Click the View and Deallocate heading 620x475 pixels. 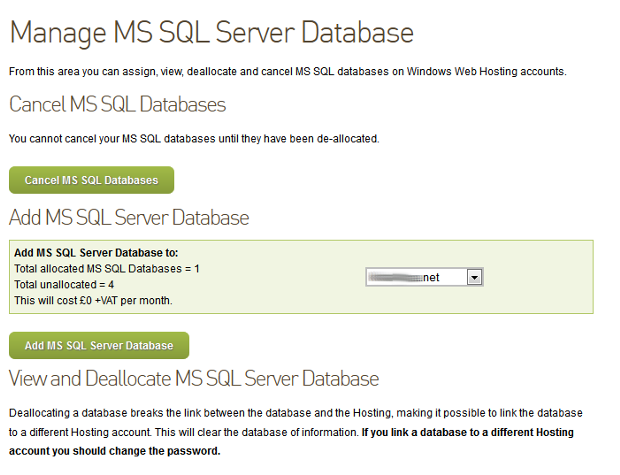194,378
